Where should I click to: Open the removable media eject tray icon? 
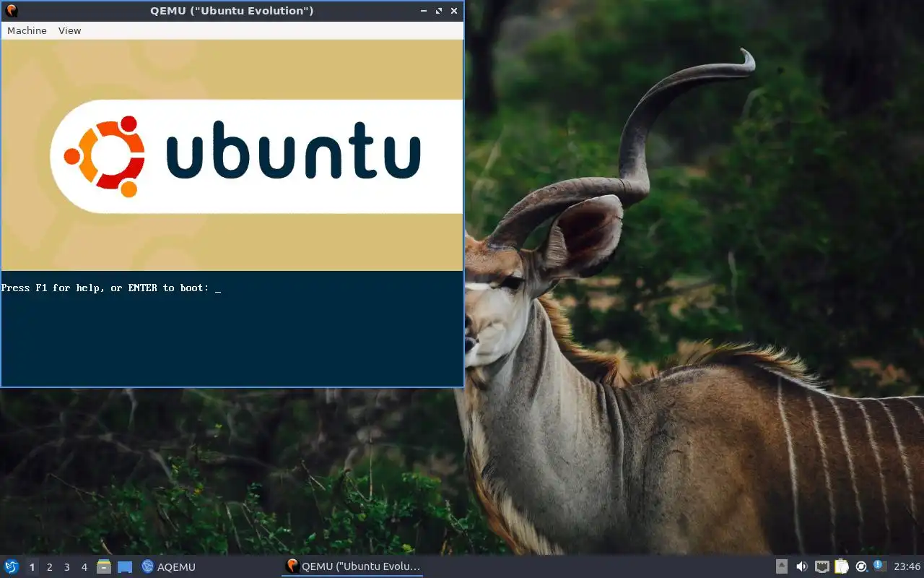pyautogui.click(x=782, y=566)
